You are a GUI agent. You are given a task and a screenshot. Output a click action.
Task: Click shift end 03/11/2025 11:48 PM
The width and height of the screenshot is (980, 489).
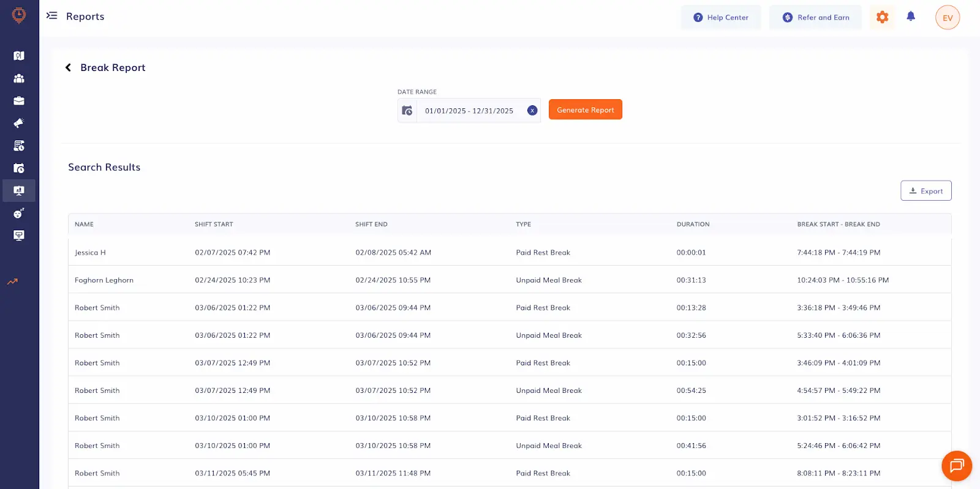[393, 473]
